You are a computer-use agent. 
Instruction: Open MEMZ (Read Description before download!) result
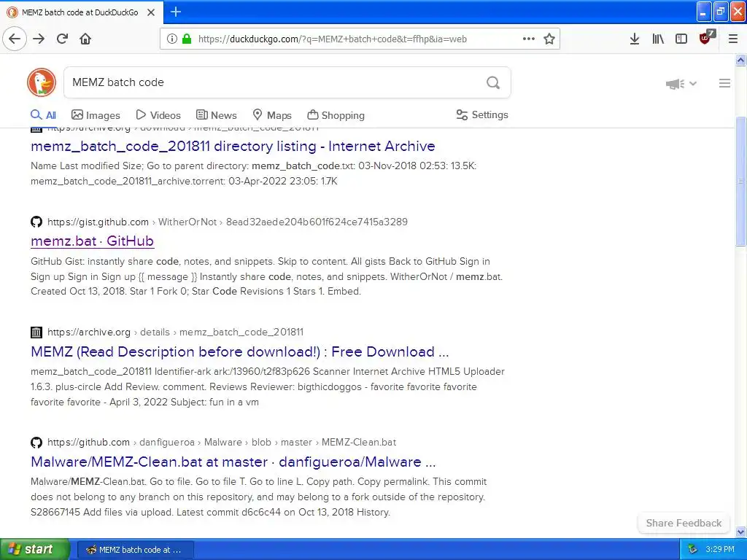(239, 352)
